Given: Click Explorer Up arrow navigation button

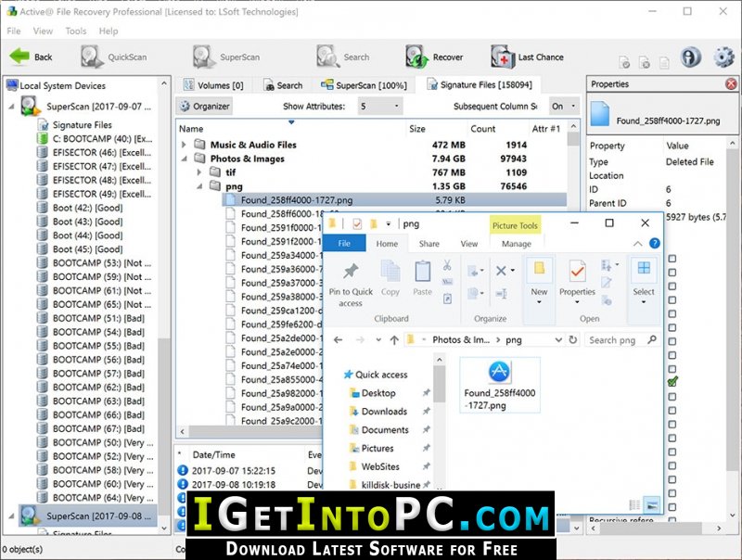Looking at the screenshot, I should tap(394, 339).
